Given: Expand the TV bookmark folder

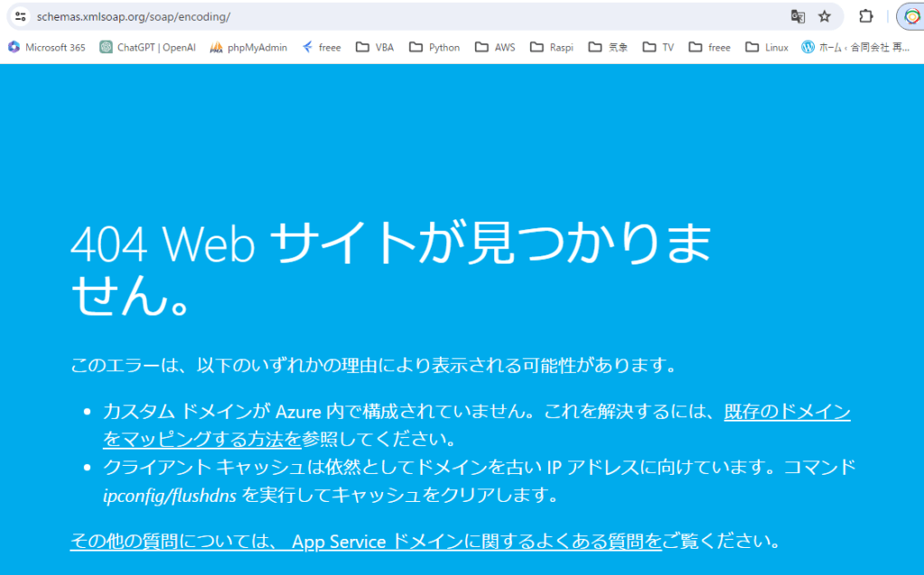Looking at the screenshot, I should click(x=658, y=47).
